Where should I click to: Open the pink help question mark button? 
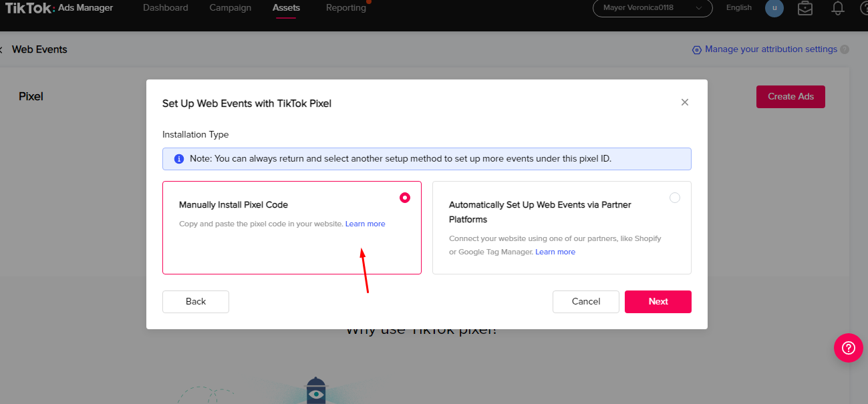(x=849, y=348)
